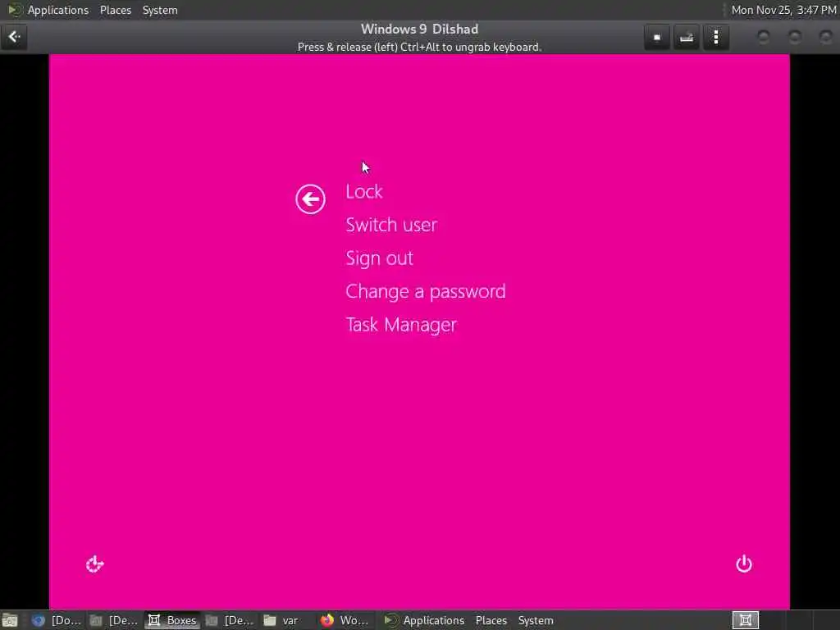
Task: Open the Places menu in top panel
Action: [x=115, y=10]
